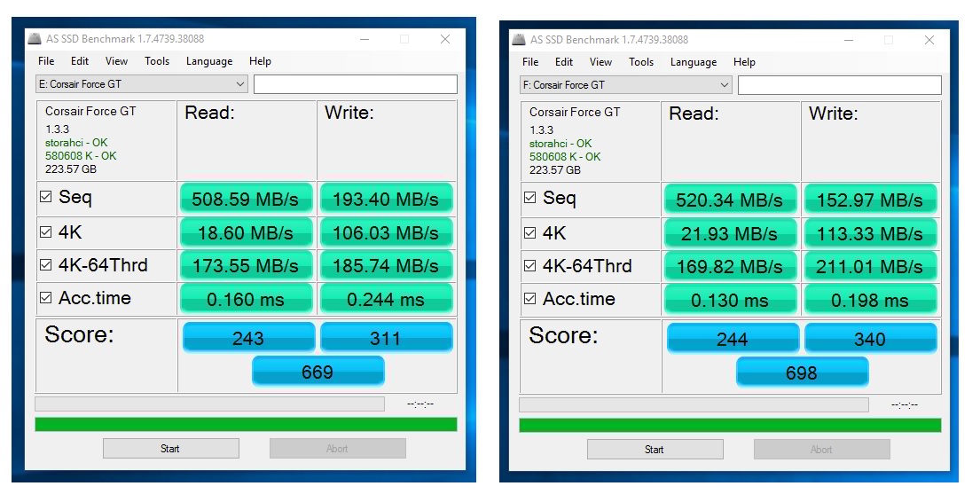Image resolution: width=980 pixels, height=494 pixels.
Task: Toggle the 4K-64Thrd checkbox in E: drive window
Action: point(45,264)
